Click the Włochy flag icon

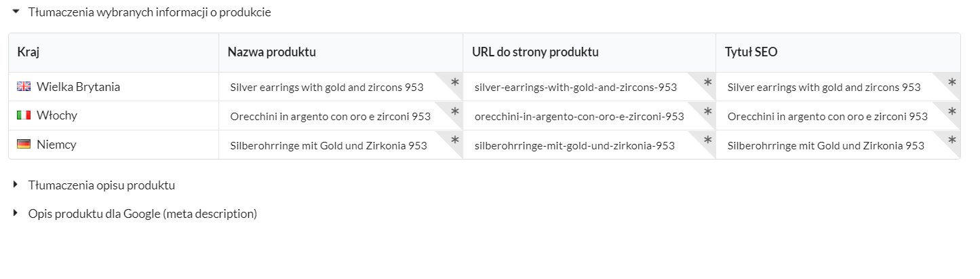click(x=24, y=115)
